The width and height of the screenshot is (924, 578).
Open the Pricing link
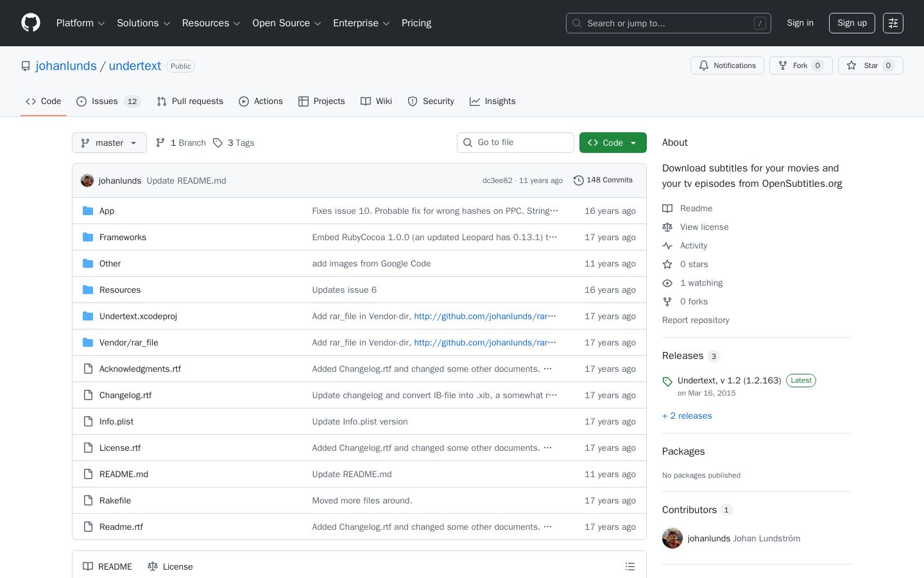pyautogui.click(x=416, y=23)
